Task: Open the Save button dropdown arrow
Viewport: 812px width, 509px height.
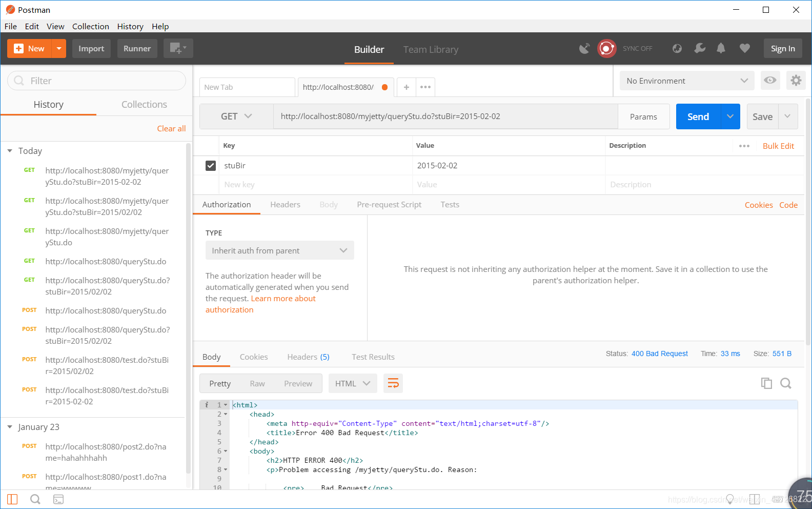Action: pyautogui.click(x=788, y=116)
